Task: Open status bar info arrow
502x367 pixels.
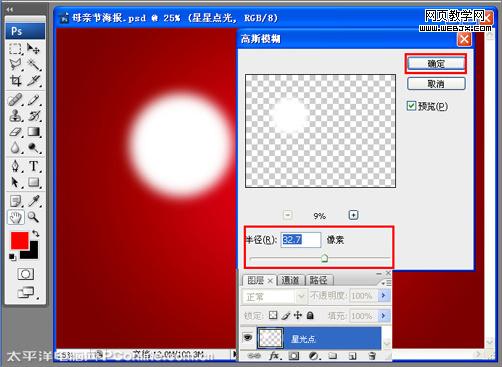Action: [x=235, y=354]
